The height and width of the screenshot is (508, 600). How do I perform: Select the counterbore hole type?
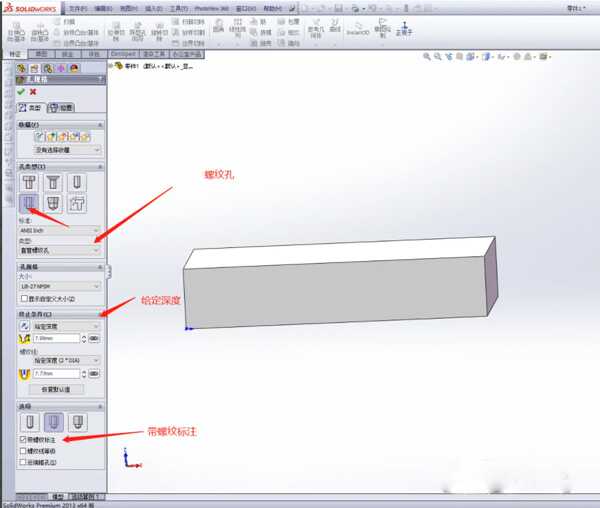(x=29, y=182)
